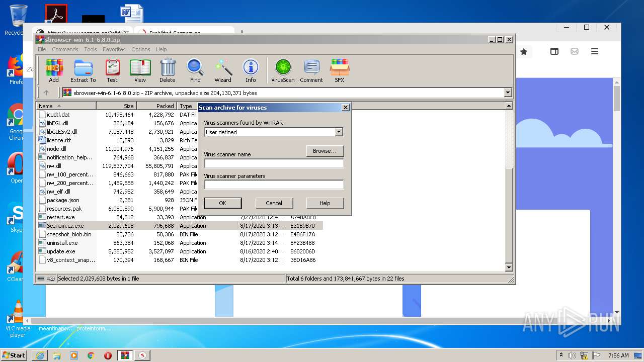Open the Tools menu
The height and width of the screenshot is (362, 644).
(91, 49)
